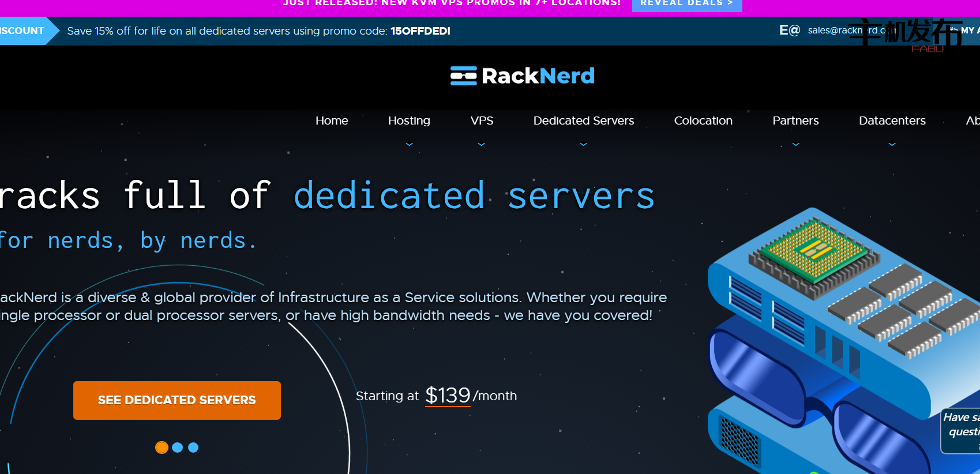The image size is (980, 474).
Task: Click the email icon beside sales address
Action: 789,30
